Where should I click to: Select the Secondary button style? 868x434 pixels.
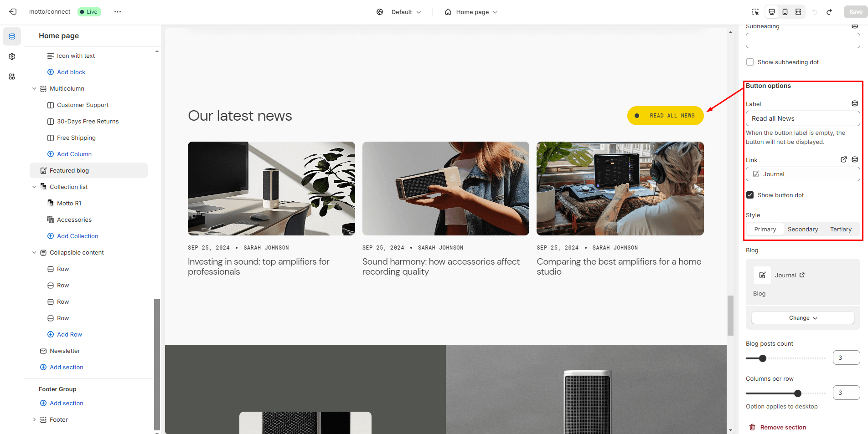click(x=802, y=229)
